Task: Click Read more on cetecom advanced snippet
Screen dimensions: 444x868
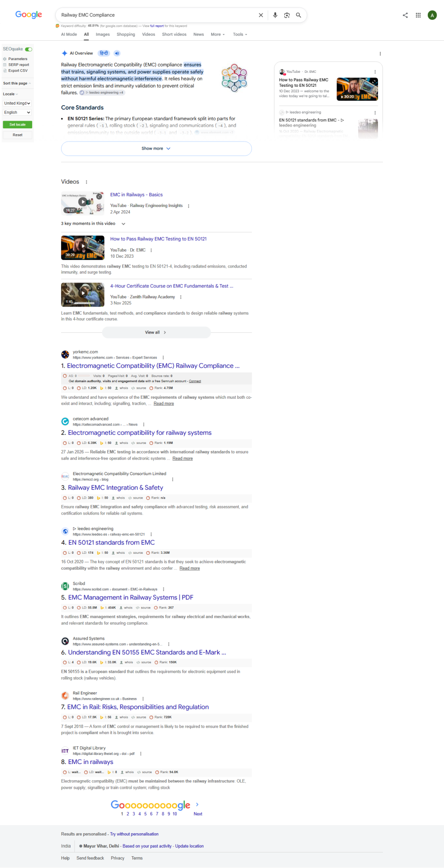Action: pyautogui.click(x=183, y=458)
